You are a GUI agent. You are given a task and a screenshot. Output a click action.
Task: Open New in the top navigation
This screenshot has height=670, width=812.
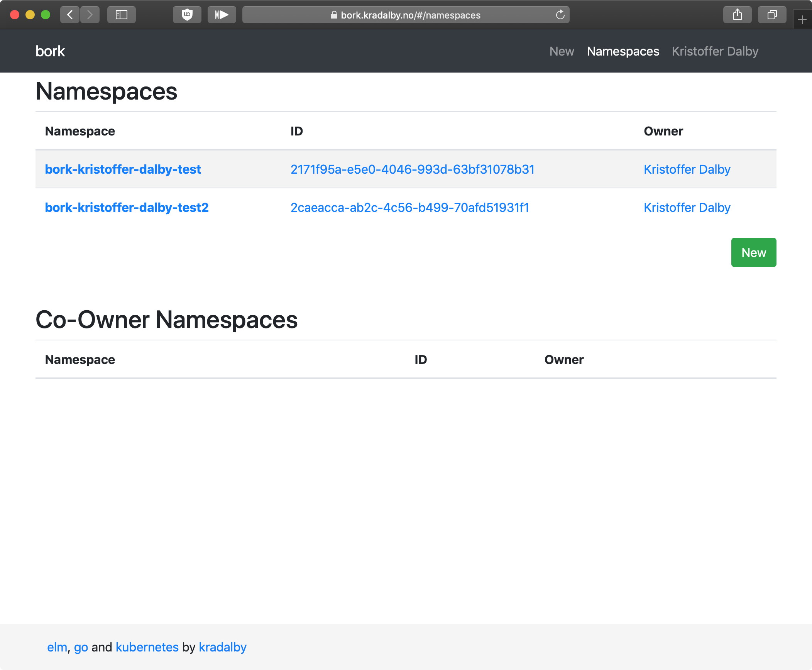pyautogui.click(x=562, y=51)
